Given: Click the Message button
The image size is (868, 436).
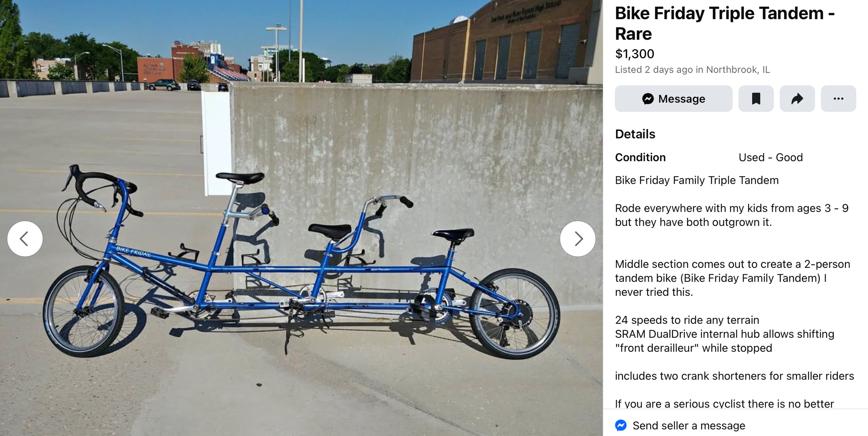Looking at the screenshot, I should [x=674, y=99].
